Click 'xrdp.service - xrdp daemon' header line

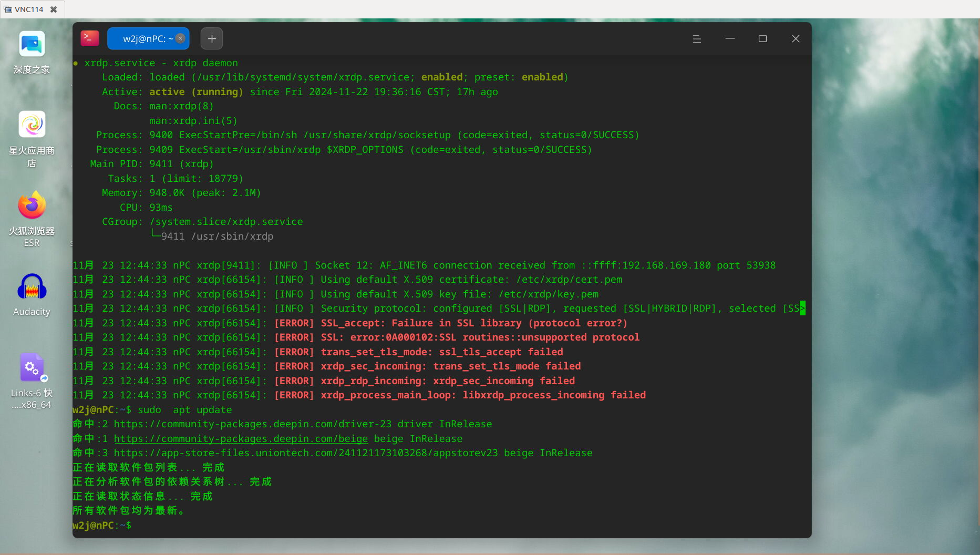[x=161, y=63]
